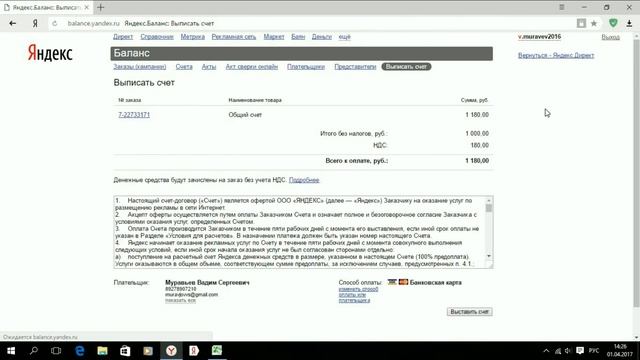Image resolution: width=640 pixels, height=360 pixels.
Task: Click the Яндекс logo
Action: [50, 53]
